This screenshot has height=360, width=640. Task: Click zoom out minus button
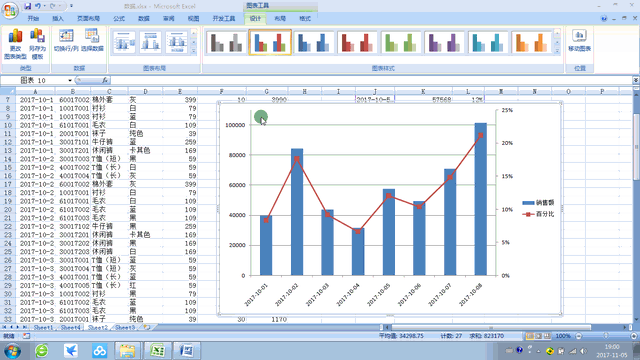pos(578,336)
